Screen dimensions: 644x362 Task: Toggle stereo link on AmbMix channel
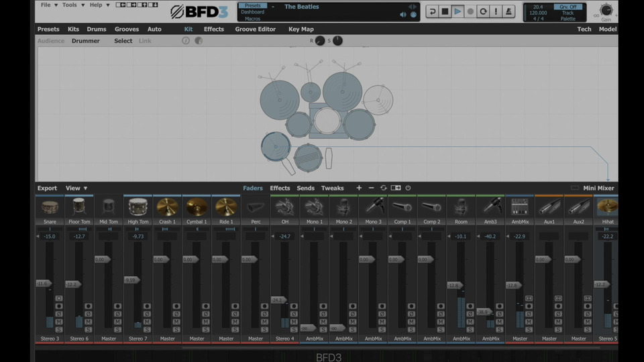[529, 298]
